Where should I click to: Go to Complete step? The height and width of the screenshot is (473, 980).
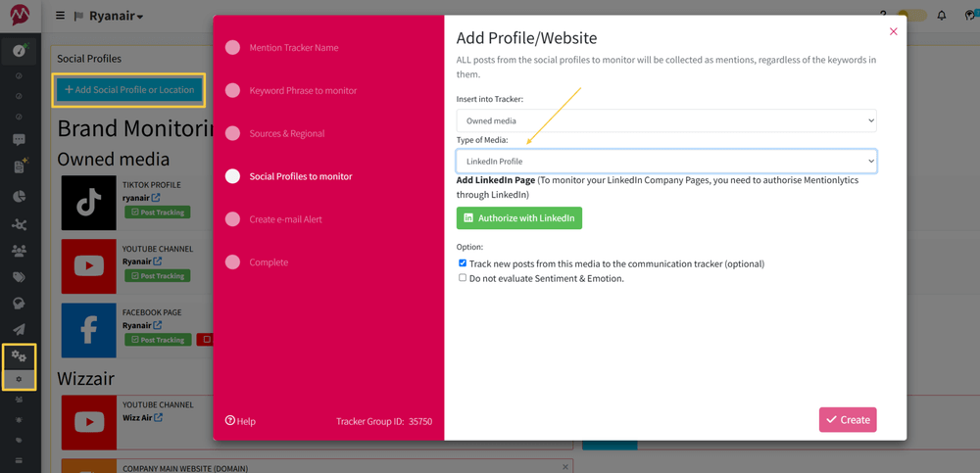pos(269,262)
